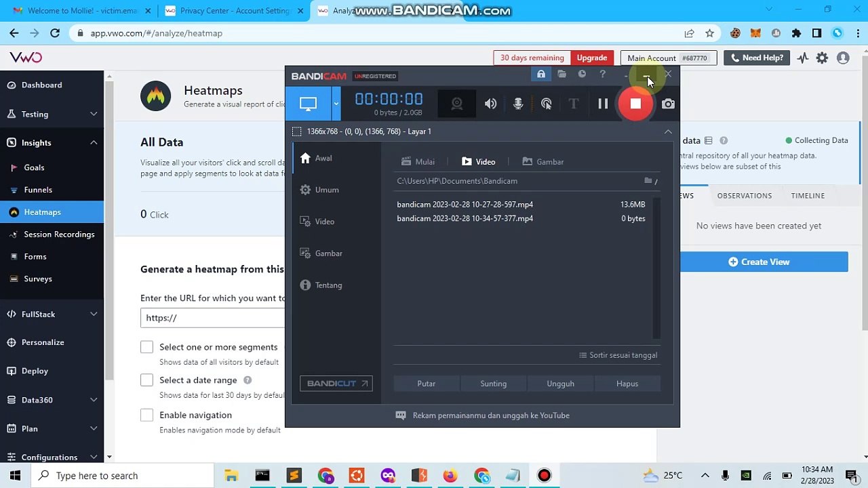
Task: Open the Bandicut link button
Action: click(336, 384)
